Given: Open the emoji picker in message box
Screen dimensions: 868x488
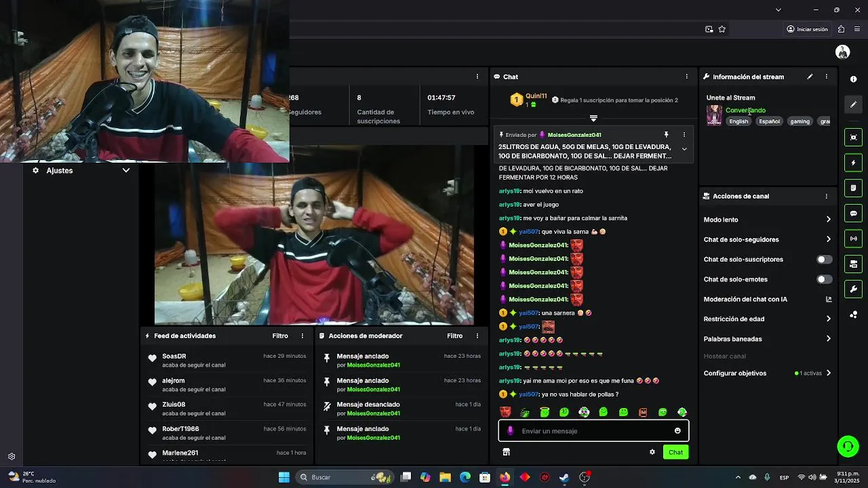Looking at the screenshot, I should coord(677,431).
